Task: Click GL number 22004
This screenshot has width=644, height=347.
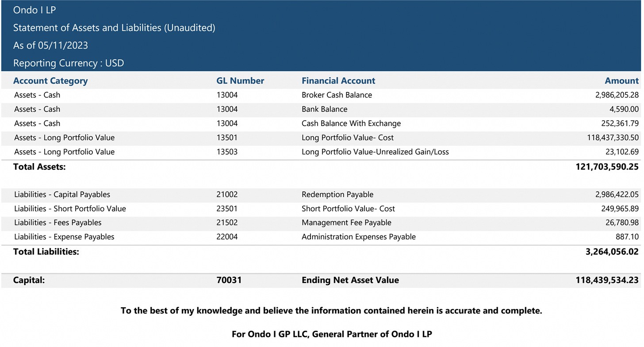Action: point(227,237)
